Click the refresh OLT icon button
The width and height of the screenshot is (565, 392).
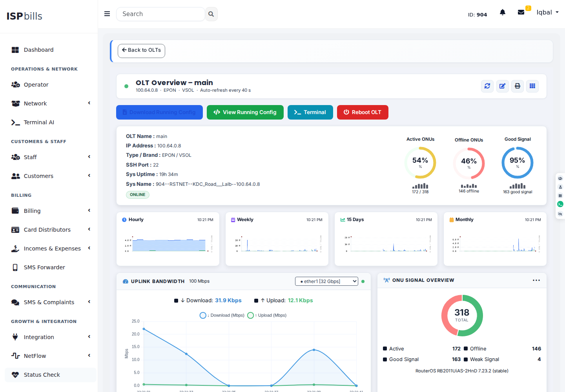tap(487, 86)
